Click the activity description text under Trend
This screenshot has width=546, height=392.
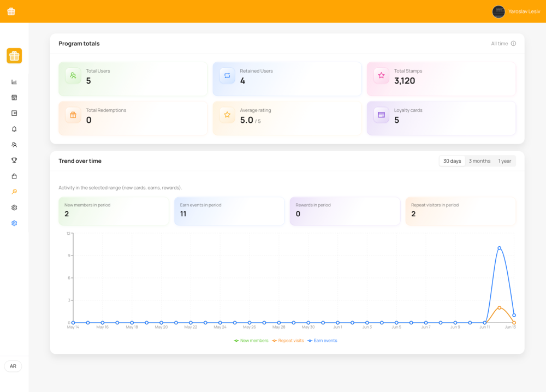coord(120,188)
